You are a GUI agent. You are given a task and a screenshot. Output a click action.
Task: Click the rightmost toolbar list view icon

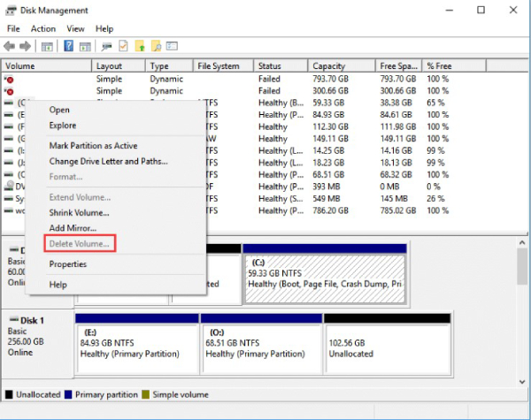(172, 46)
